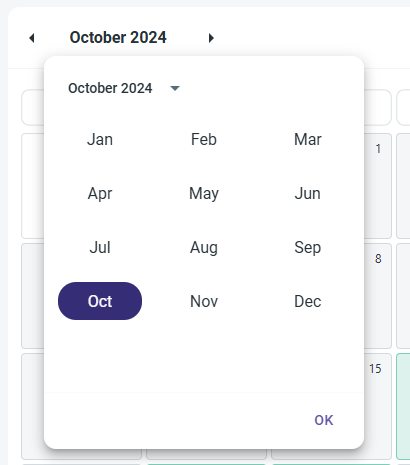Open the October 2024 picker label
410x465 pixels.
click(x=110, y=88)
